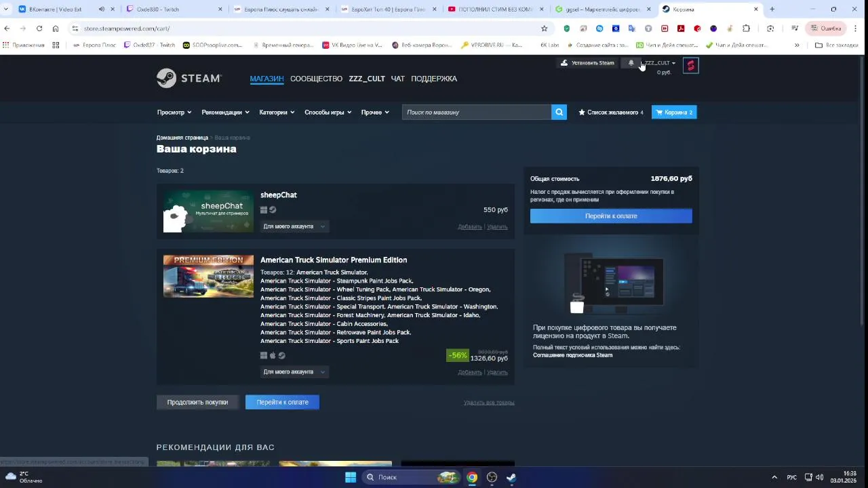The height and width of the screenshot is (488, 868).
Task: Open sheepChat 'Для моего аккаунта' dropdown
Action: pyautogui.click(x=294, y=226)
